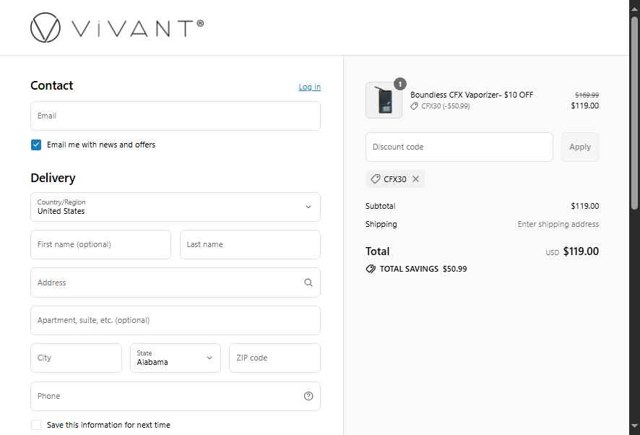The width and height of the screenshot is (640, 435).
Task: Click the CFX30 tag icon in chip
Action: click(x=376, y=179)
